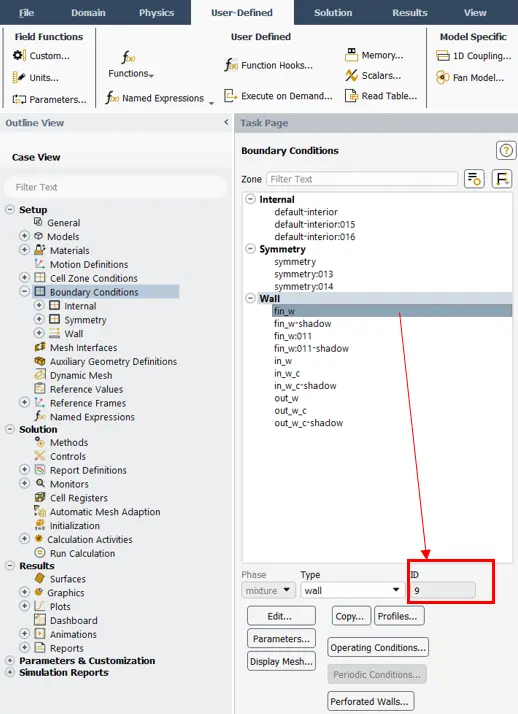Select default-interior:015 zone
The height and width of the screenshot is (714, 518).
(x=315, y=224)
